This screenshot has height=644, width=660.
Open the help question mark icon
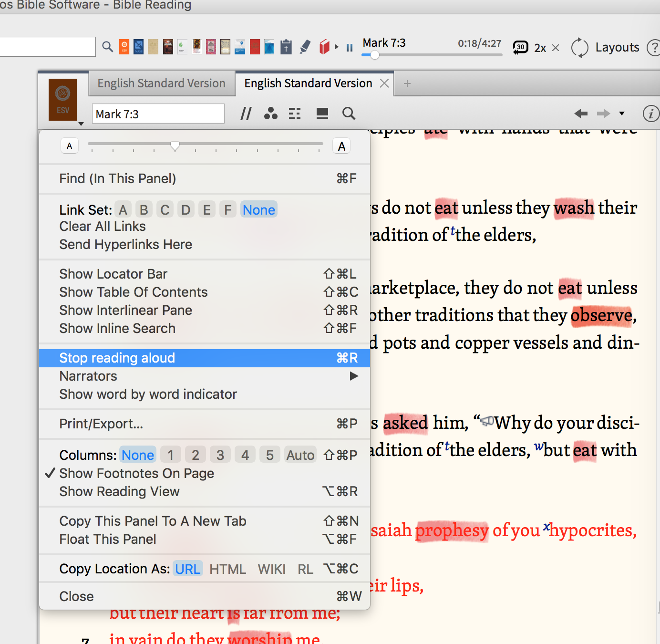pyautogui.click(x=653, y=48)
